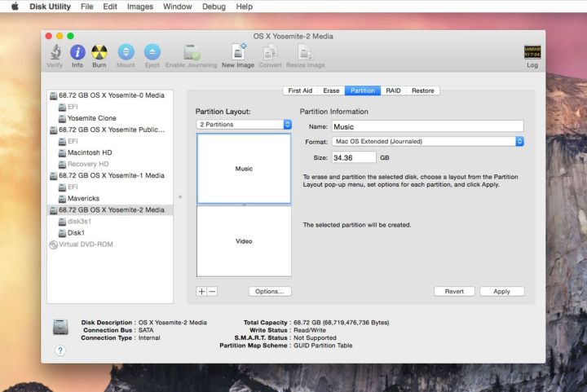
Task: Click the Revert button
Action: pyautogui.click(x=454, y=292)
